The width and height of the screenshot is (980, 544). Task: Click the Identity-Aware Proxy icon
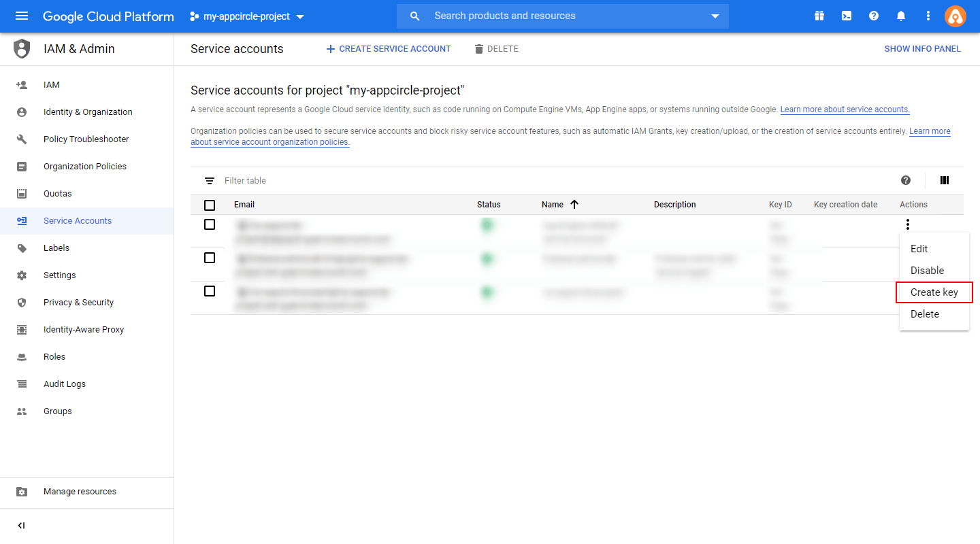tap(22, 330)
